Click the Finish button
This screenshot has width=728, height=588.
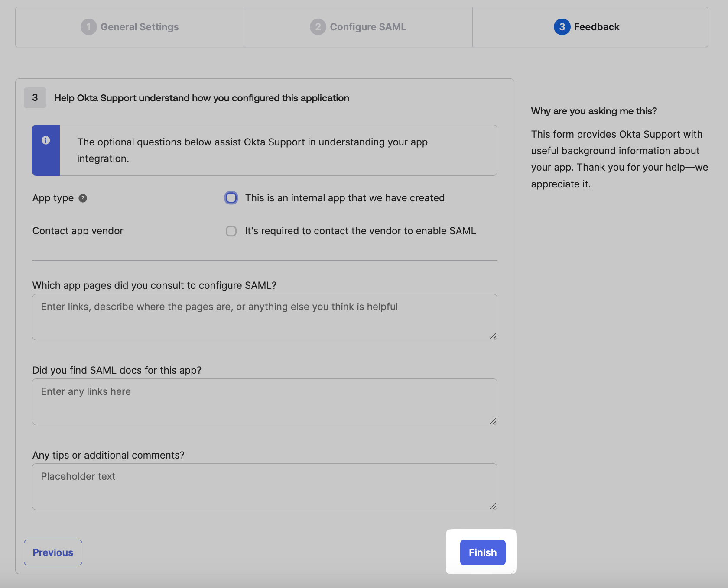click(x=482, y=552)
